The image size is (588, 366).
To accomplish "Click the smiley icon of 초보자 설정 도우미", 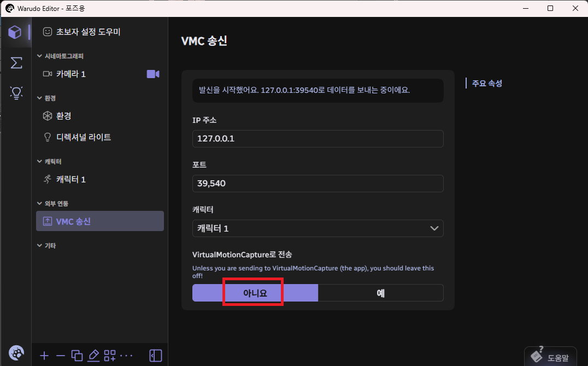I will [47, 32].
